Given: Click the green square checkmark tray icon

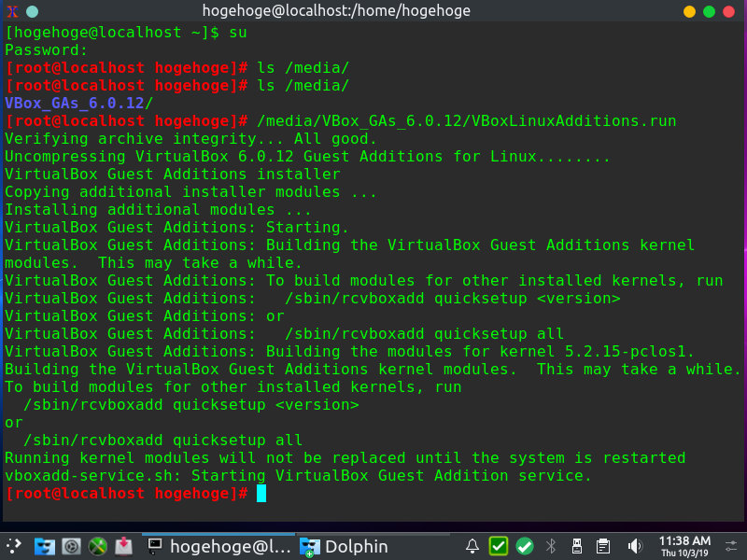Looking at the screenshot, I should point(499,546).
